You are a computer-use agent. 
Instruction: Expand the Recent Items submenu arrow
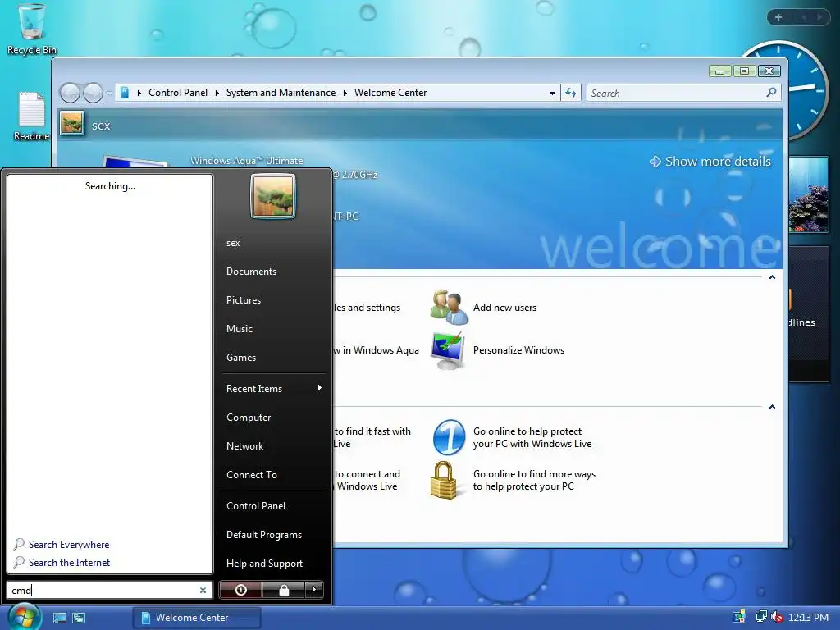[x=319, y=387]
